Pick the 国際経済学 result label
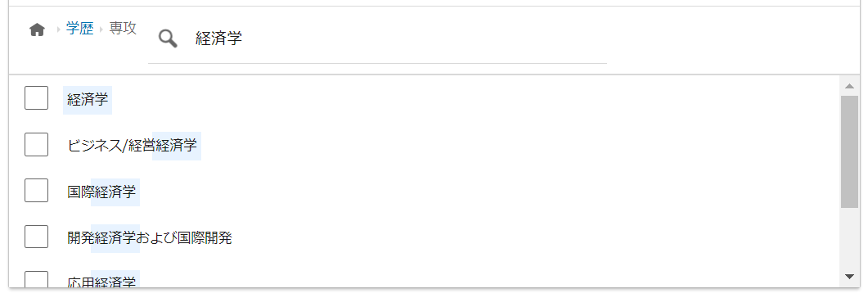 (x=101, y=192)
